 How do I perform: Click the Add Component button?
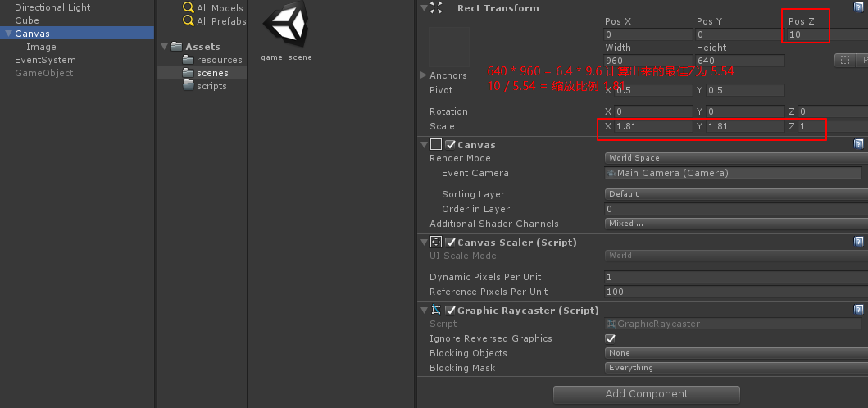(x=646, y=394)
